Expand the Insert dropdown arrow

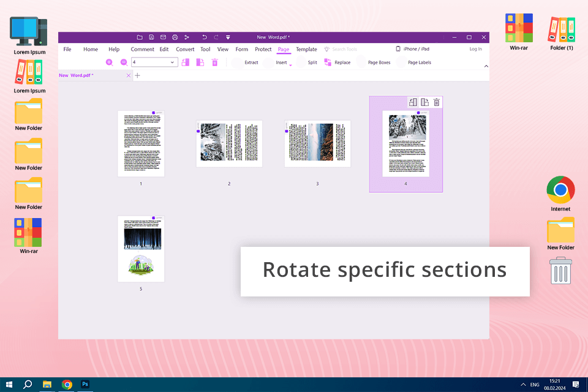tap(290, 64)
